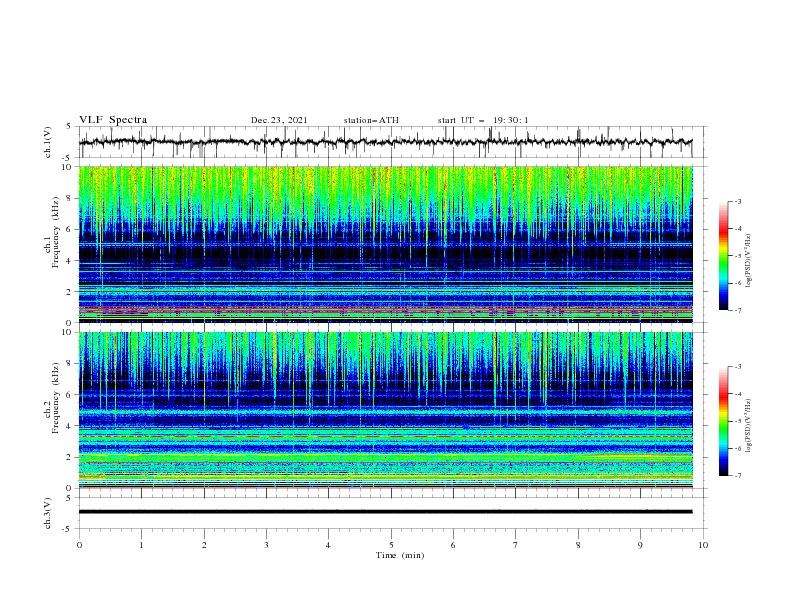The height and width of the screenshot is (612, 792).
Task: Click x-axis tick label "1" minute
Action: point(141,545)
